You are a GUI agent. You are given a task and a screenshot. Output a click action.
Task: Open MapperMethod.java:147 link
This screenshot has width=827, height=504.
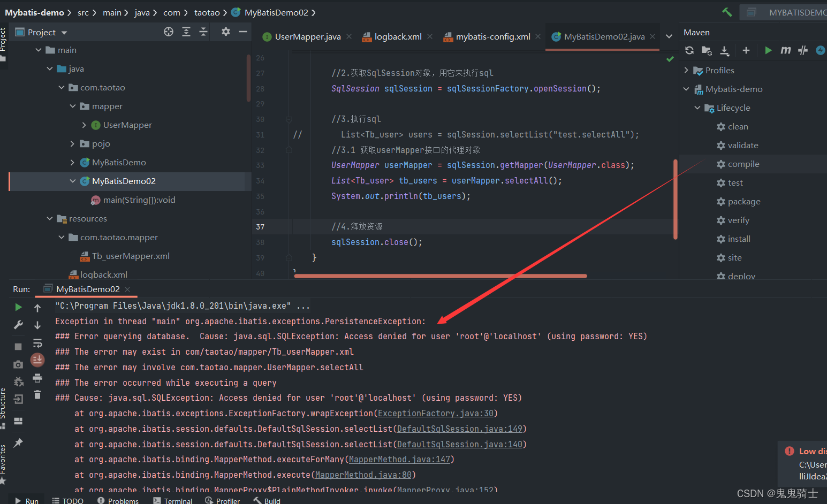399,460
